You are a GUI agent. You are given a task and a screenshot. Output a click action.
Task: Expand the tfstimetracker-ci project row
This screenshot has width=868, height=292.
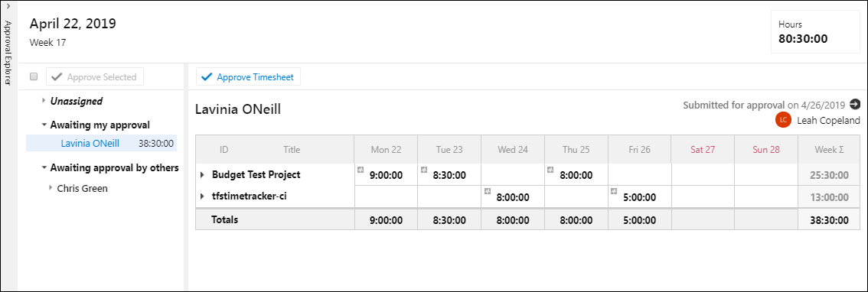pos(202,196)
